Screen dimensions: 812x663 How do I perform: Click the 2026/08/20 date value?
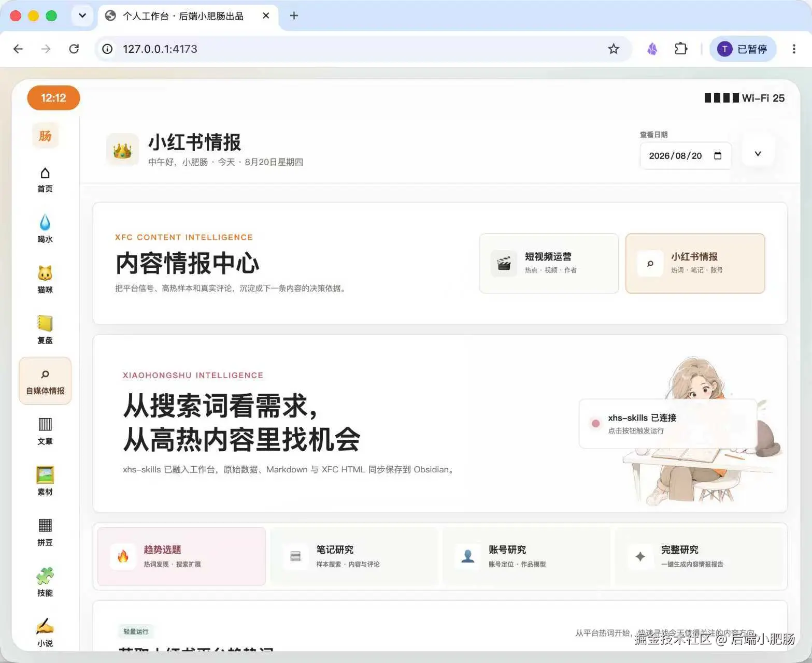click(x=675, y=156)
